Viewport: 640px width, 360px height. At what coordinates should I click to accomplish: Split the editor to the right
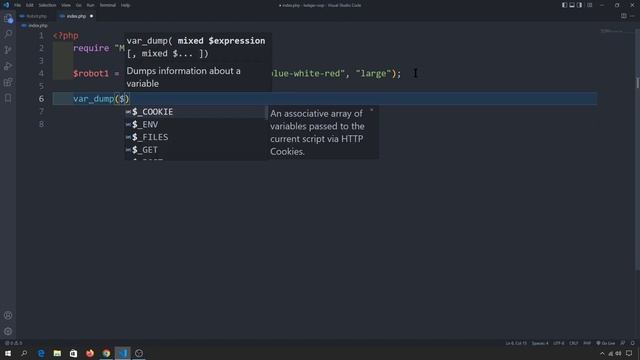[x=624, y=16]
